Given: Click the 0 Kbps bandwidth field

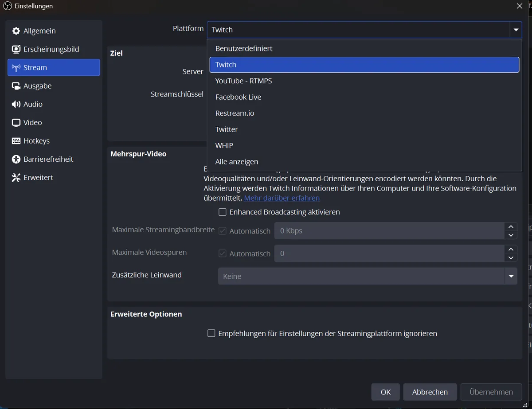Looking at the screenshot, I should click(390, 231).
